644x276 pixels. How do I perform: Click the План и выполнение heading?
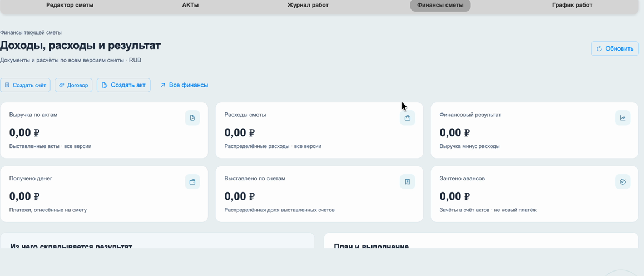[371, 246]
